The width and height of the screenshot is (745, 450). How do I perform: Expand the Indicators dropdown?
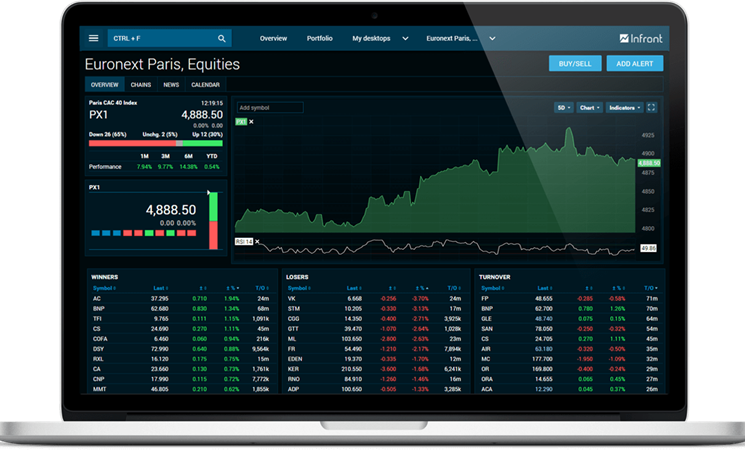(x=624, y=107)
